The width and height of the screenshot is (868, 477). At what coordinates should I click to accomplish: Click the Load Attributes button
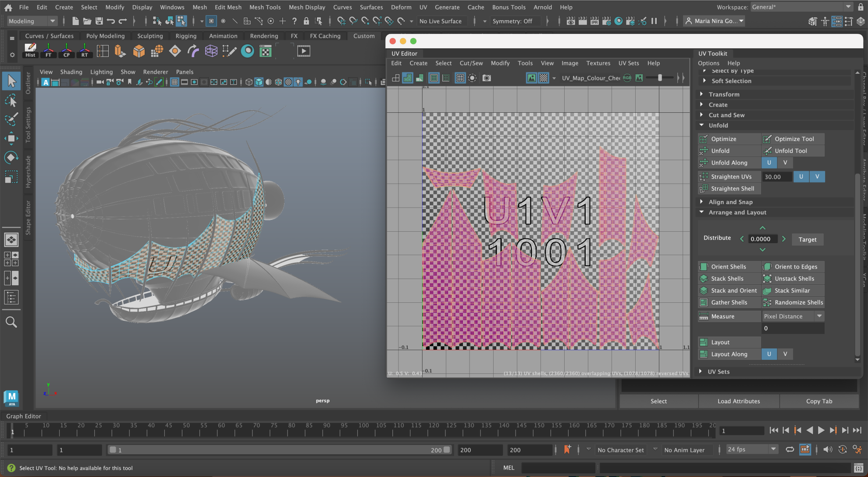click(739, 401)
